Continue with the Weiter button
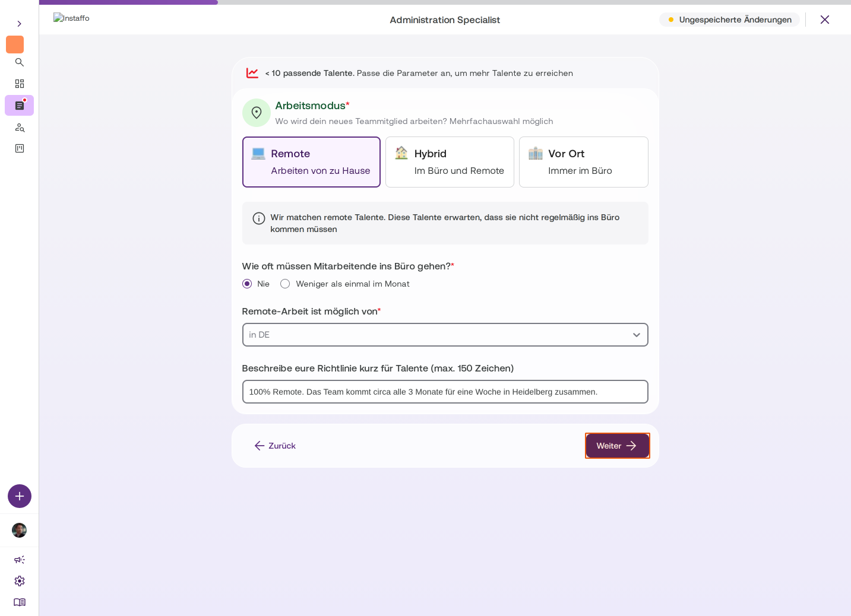851x616 pixels. tap(618, 446)
